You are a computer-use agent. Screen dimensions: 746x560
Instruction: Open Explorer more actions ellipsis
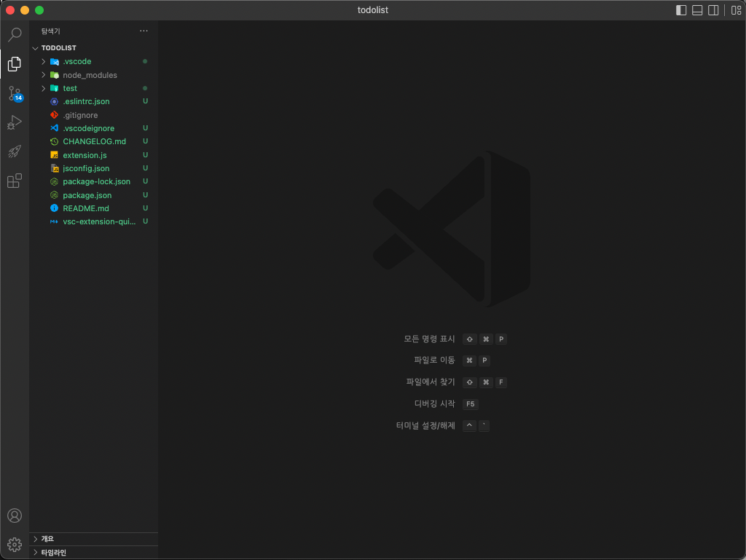[144, 31]
